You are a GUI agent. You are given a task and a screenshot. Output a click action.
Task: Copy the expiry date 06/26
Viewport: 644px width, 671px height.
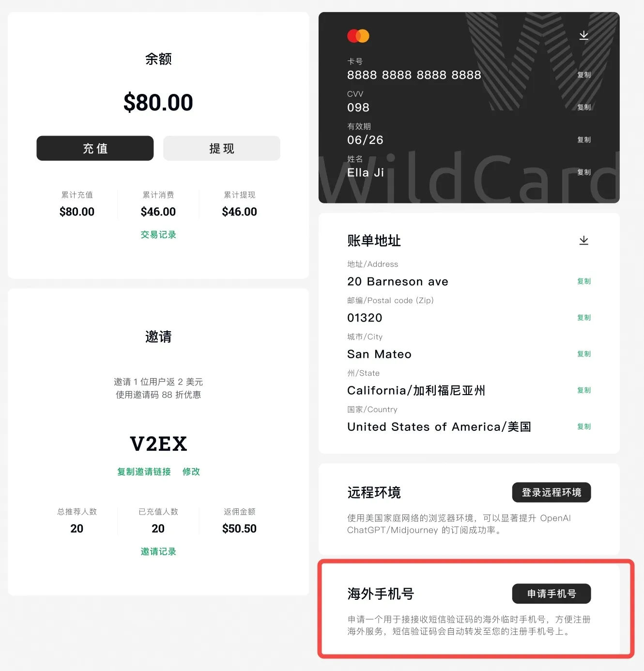pos(584,139)
